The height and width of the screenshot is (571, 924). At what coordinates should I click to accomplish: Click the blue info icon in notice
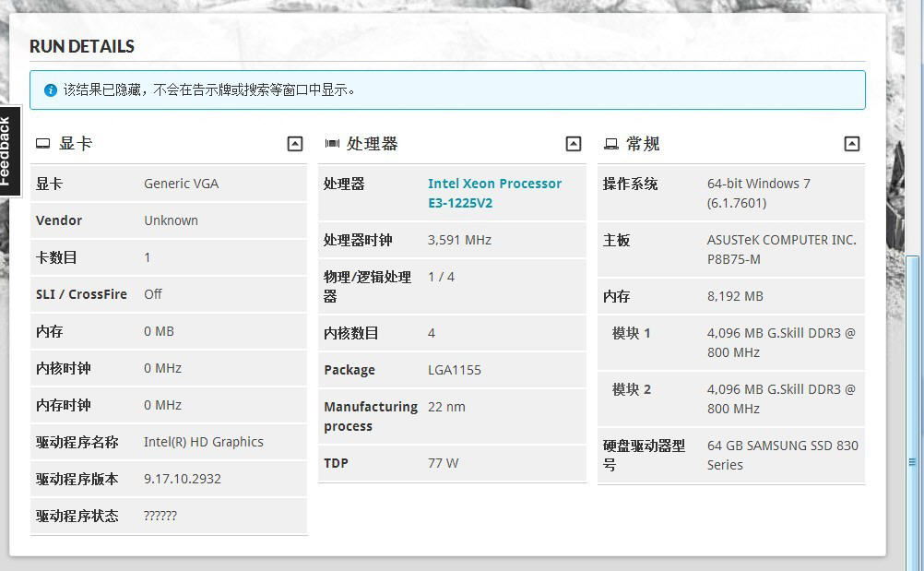point(51,90)
